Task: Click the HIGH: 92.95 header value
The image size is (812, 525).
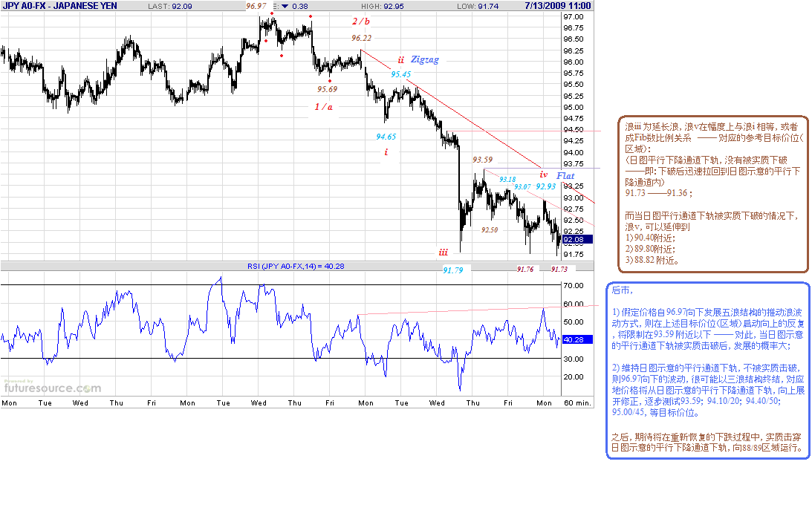Action: click(x=383, y=6)
